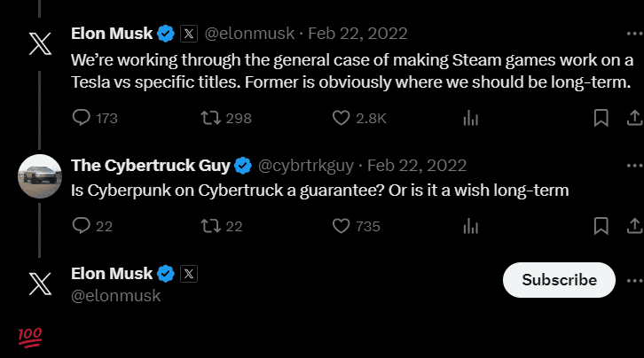Retweet the Steam games tweet with 298 reposts
This screenshot has height=358, width=644.
pyautogui.click(x=210, y=118)
